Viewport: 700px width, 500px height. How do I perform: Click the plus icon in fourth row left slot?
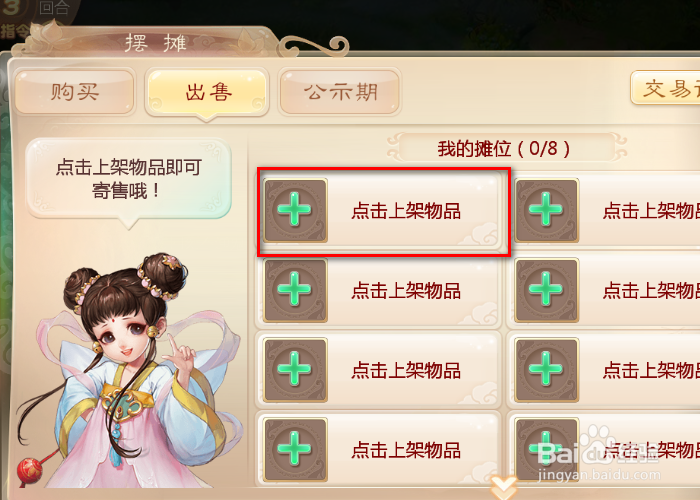pos(295,449)
